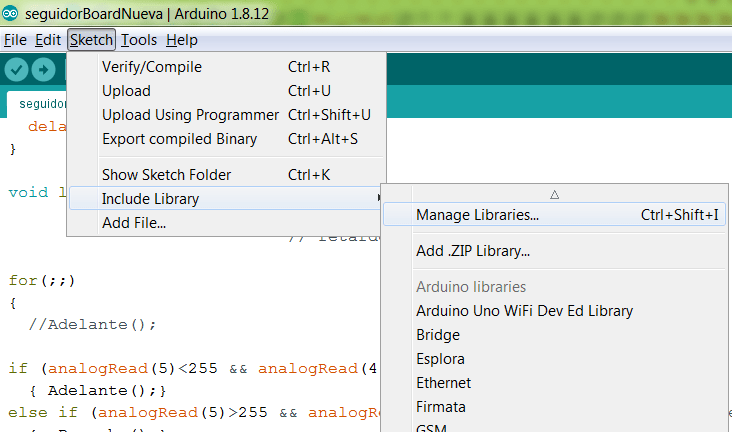The image size is (732, 433).
Task: Click the 'if (analogRead(5)<255' line
Action: click(x=192, y=369)
